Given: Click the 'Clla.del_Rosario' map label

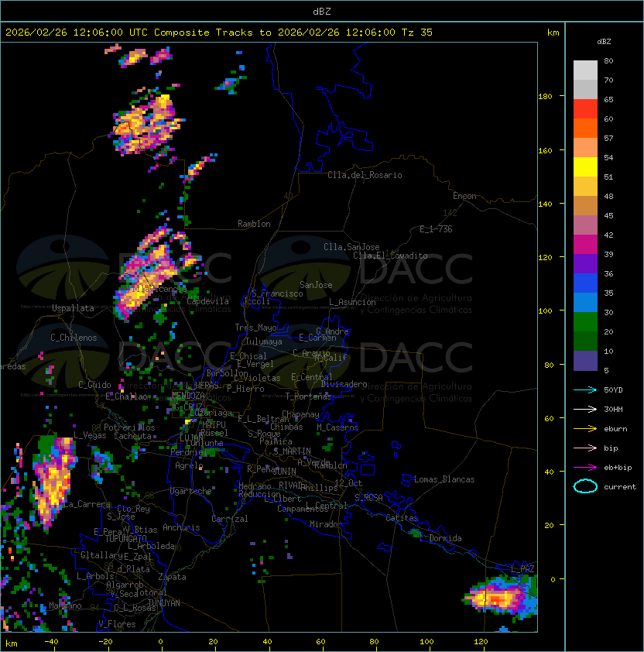Looking at the screenshot, I should click(x=365, y=175).
